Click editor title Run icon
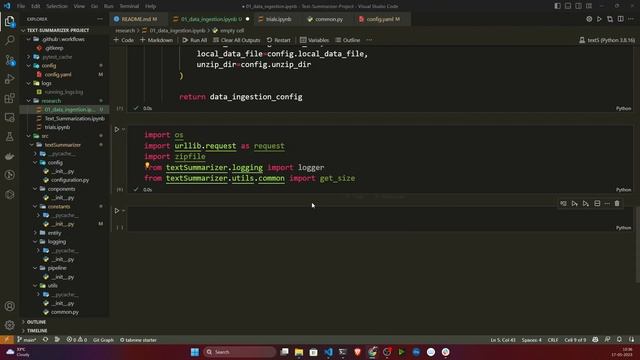The height and width of the screenshot is (360, 640). pos(599,19)
